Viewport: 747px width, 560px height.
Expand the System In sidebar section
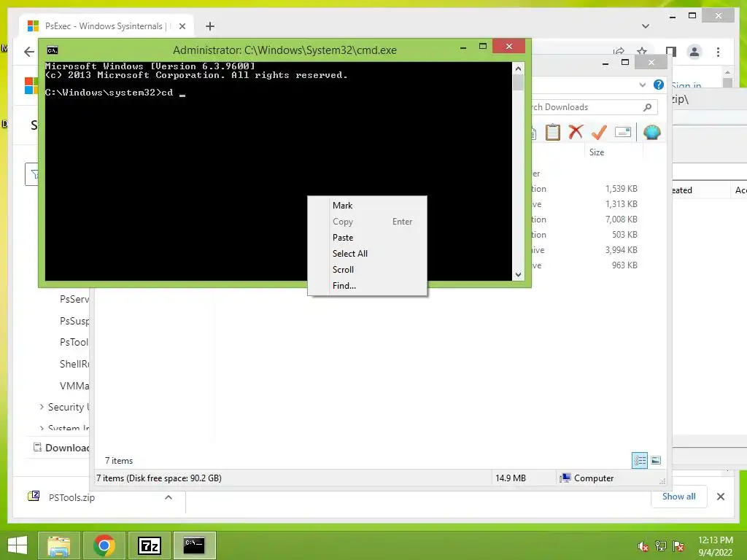[42, 428]
